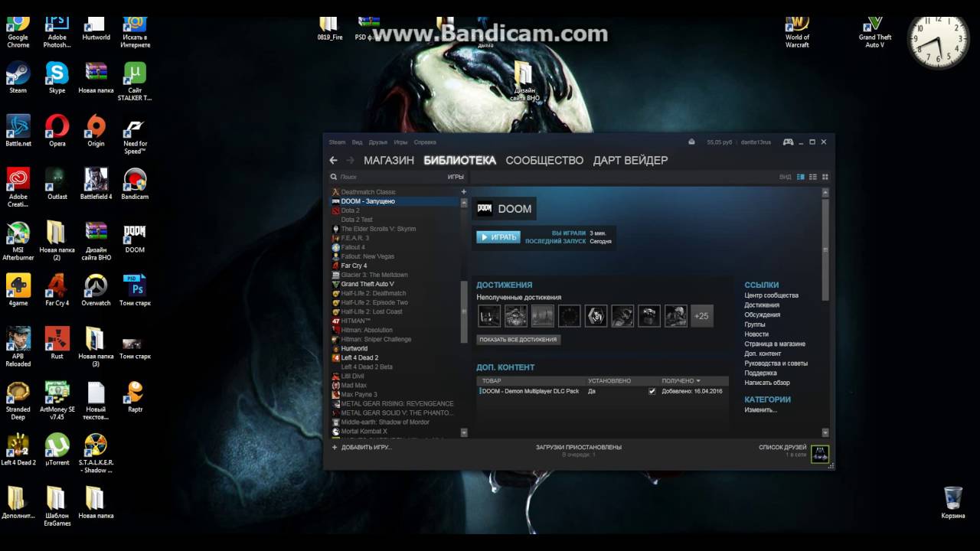The image size is (980, 551).
Task: Switch library to grid view icon
Action: tap(825, 177)
